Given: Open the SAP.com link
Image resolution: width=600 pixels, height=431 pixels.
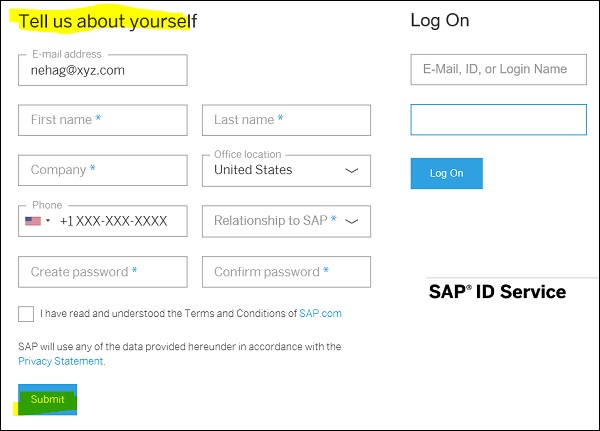Looking at the screenshot, I should [x=320, y=314].
